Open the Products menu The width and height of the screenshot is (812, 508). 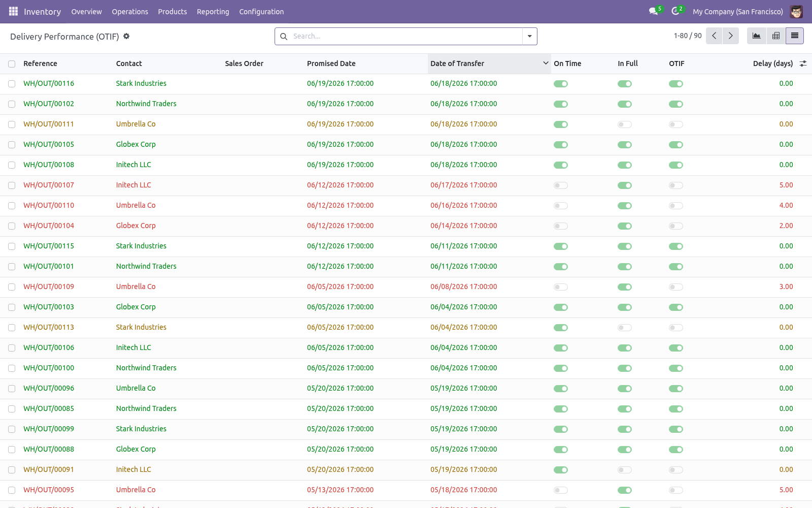172,12
